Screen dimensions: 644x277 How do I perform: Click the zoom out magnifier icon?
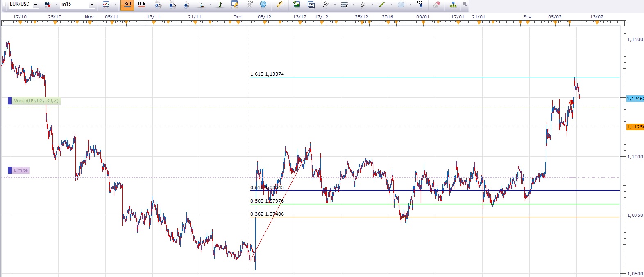tap(172, 5)
